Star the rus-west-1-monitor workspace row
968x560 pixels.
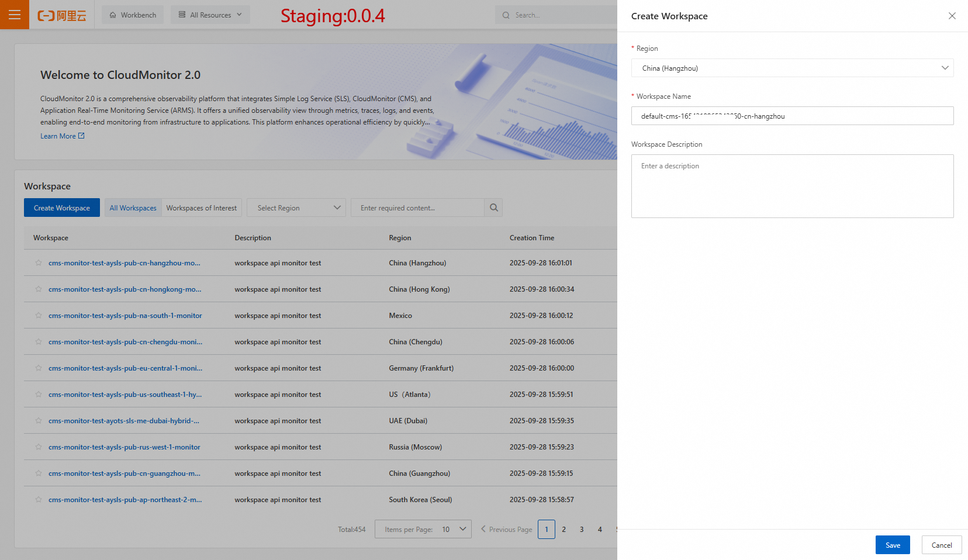39,447
